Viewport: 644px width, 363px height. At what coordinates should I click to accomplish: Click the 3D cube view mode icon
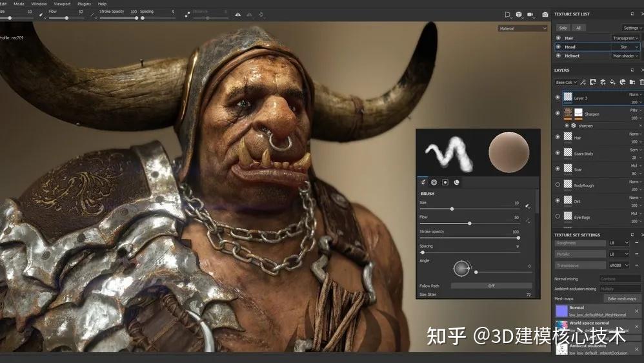click(518, 14)
